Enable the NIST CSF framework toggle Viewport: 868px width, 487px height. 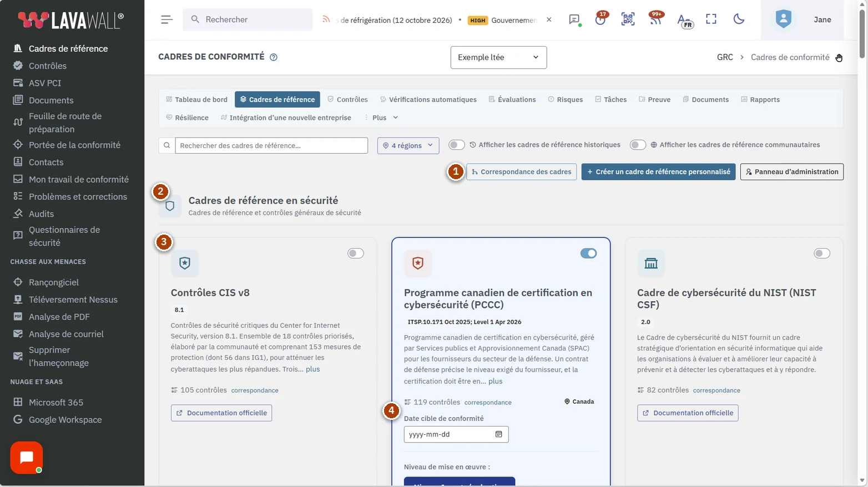tap(822, 253)
